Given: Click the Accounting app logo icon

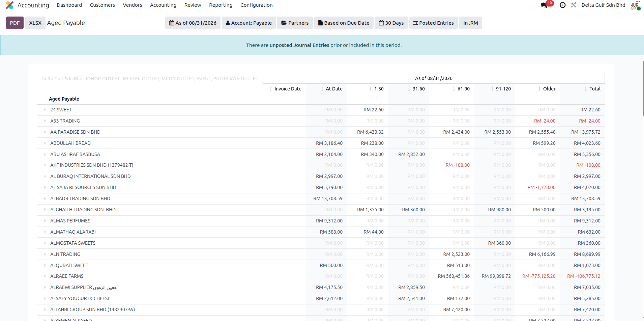Looking at the screenshot, I should point(10,5).
